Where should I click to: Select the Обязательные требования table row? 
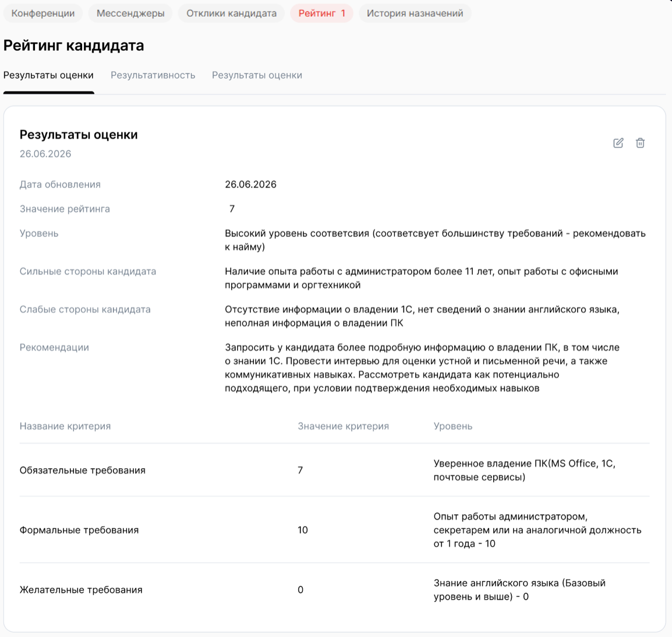pyautogui.click(x=83, y=470)
